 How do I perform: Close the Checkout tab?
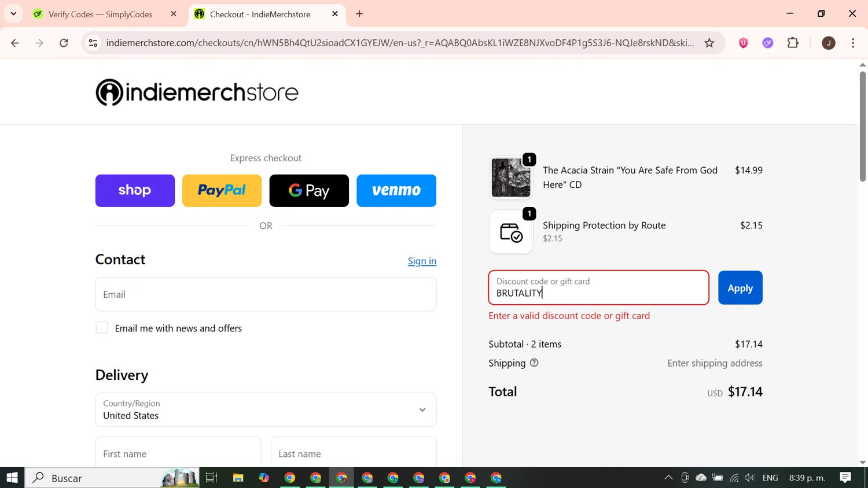pyautogui.click(x=335, y=14)
